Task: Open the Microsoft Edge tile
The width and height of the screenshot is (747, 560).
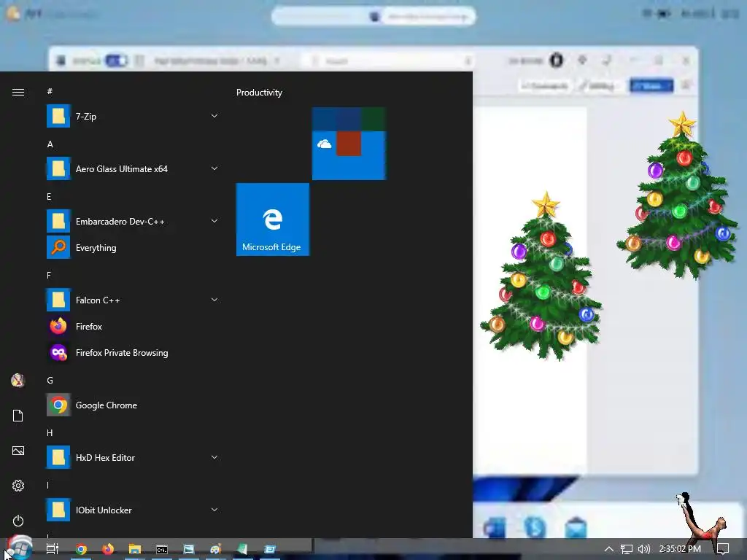Action: 273,219
